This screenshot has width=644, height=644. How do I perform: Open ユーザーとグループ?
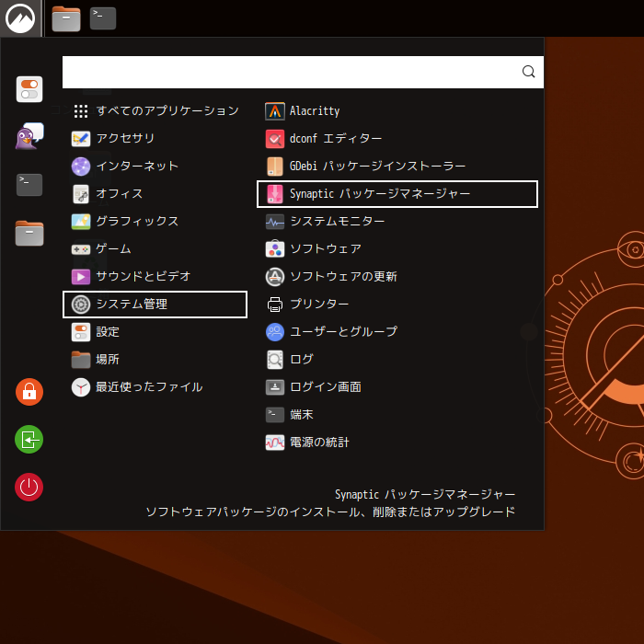point(397,332)
